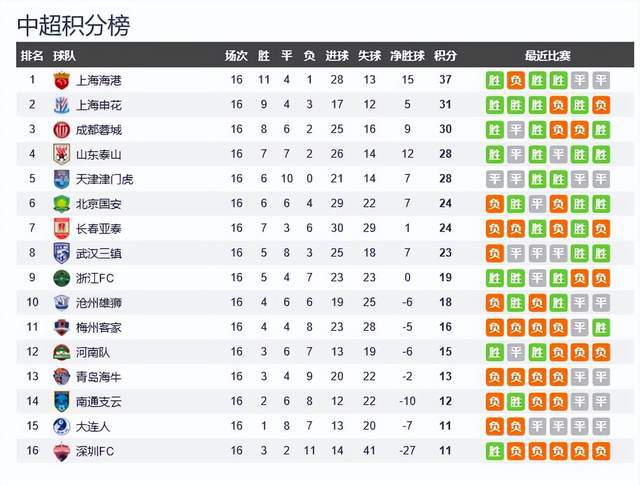Open the 天津津门虎 team name link
Image resolution: width=640 pixels, height=485 pixels.
(104, 179)
